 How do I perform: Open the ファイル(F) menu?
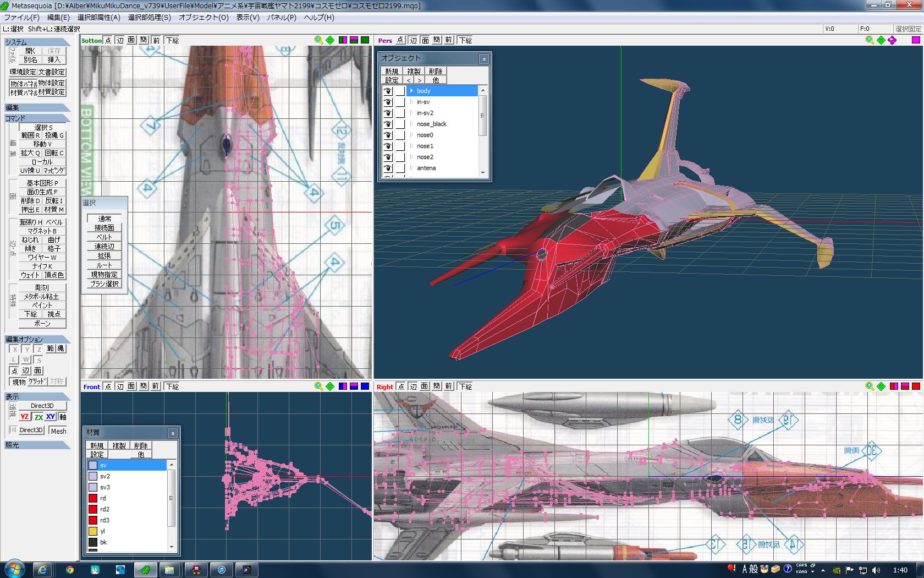21,17
